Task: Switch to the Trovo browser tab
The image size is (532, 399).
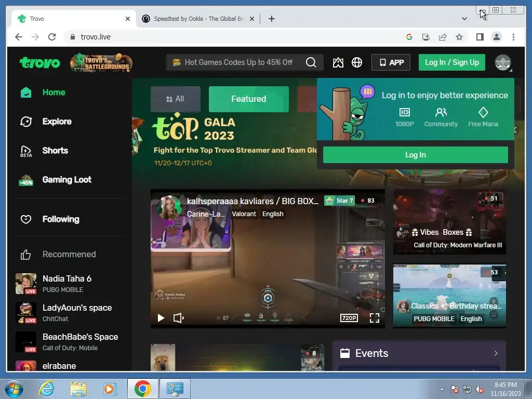Action: tap(74, 19)
